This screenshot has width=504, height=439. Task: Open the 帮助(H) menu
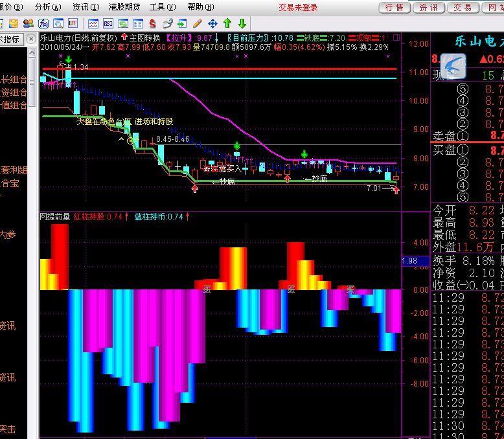pyautogui.click(x=201, y=7)
